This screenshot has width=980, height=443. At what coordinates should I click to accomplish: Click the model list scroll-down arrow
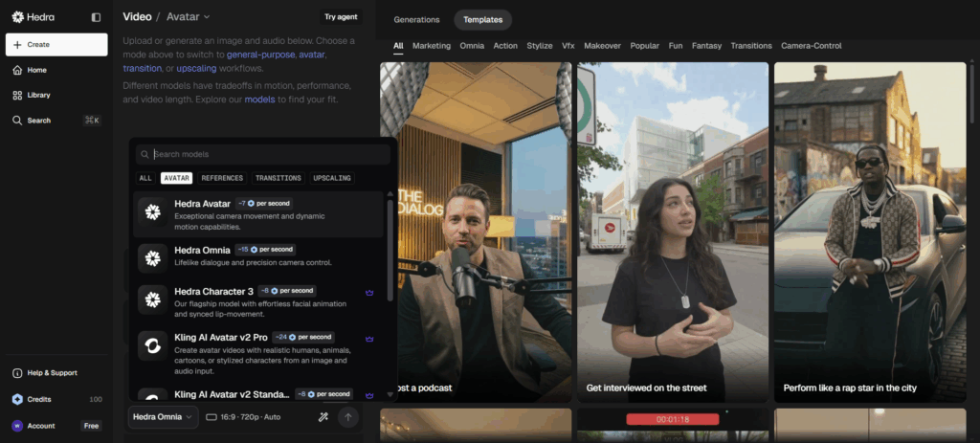390,395
